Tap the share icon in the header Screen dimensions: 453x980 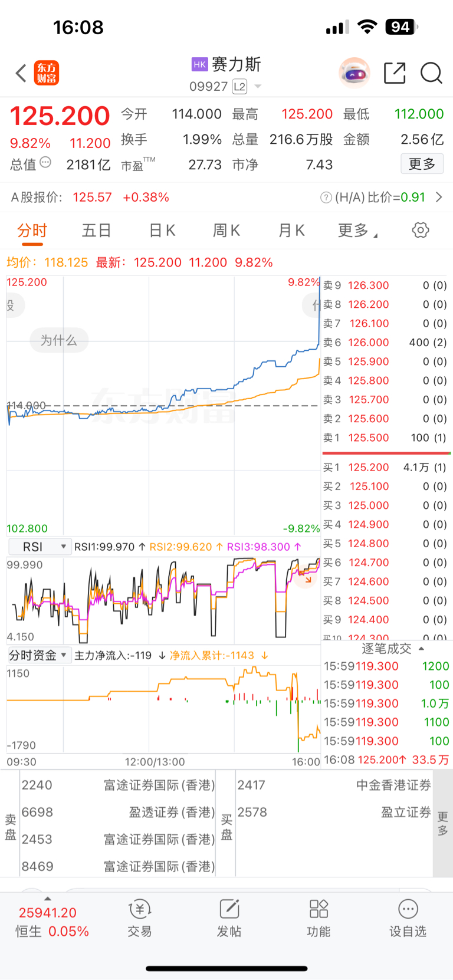pos(395,73)
